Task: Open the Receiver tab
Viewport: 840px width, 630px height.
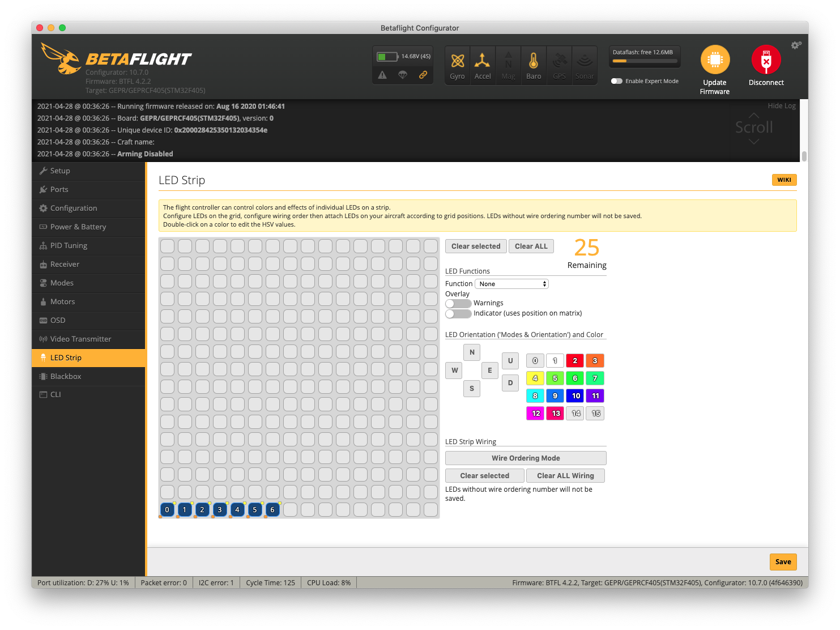Action: pos(88,264)
